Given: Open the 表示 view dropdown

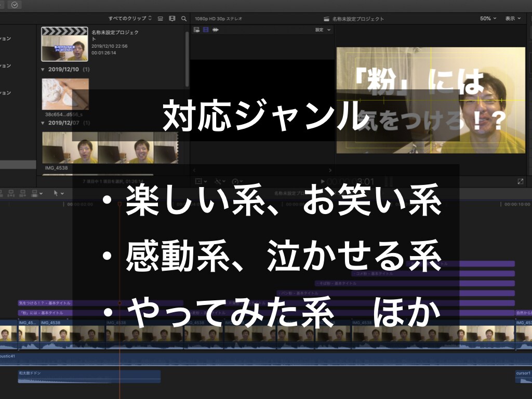Looking at the screenshot, I should click(x=513, y=18).
